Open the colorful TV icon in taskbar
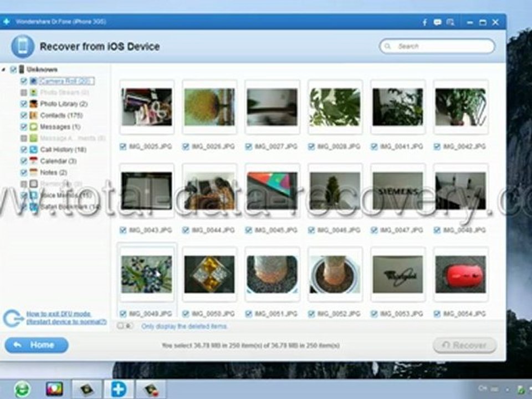Image resolution: width=532 pixels, height=399 pixels. tap(54, 389)
